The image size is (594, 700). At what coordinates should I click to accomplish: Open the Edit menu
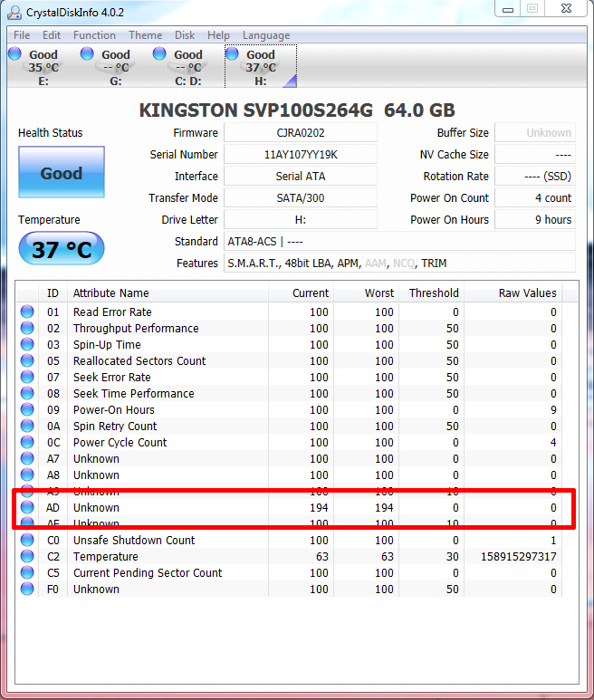[x=52, y=35]
